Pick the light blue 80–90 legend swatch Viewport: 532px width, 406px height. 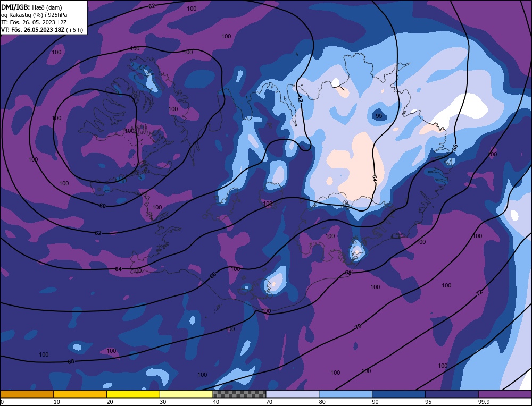tap(345, 394)
